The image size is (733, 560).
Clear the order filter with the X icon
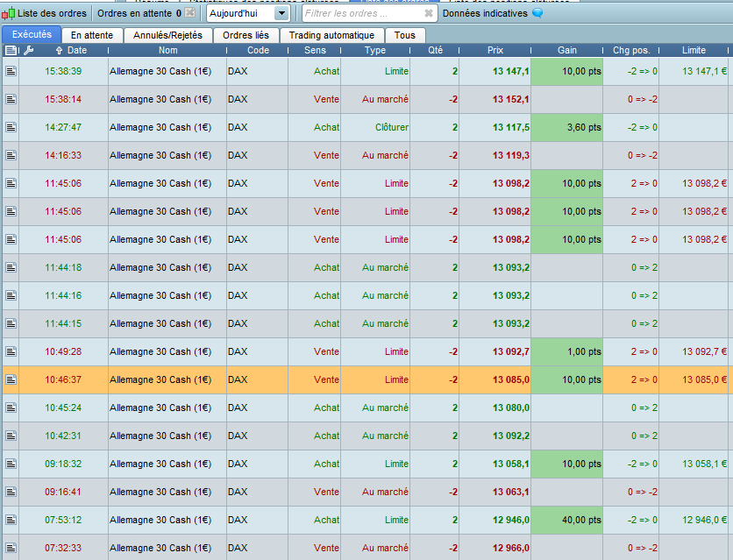tap(429, 13)
